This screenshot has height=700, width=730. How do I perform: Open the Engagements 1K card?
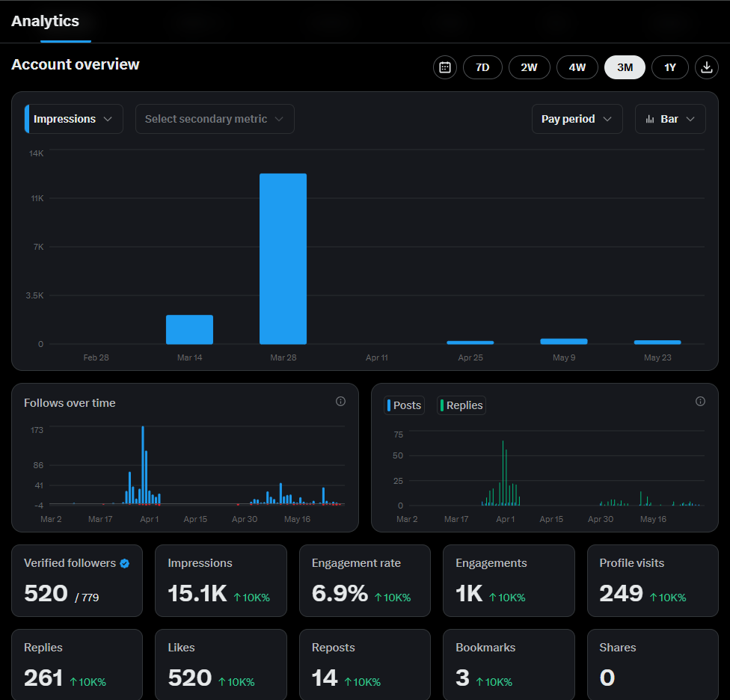[509, 581]
